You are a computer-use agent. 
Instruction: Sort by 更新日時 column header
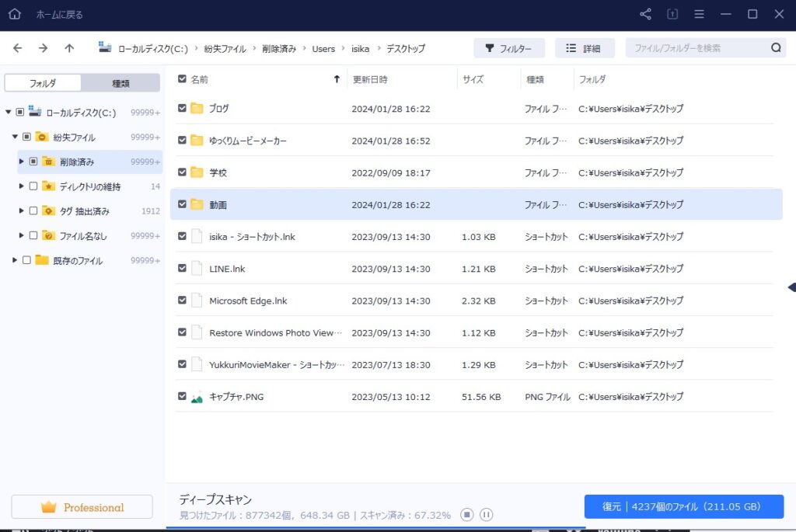tap(370, 80)
